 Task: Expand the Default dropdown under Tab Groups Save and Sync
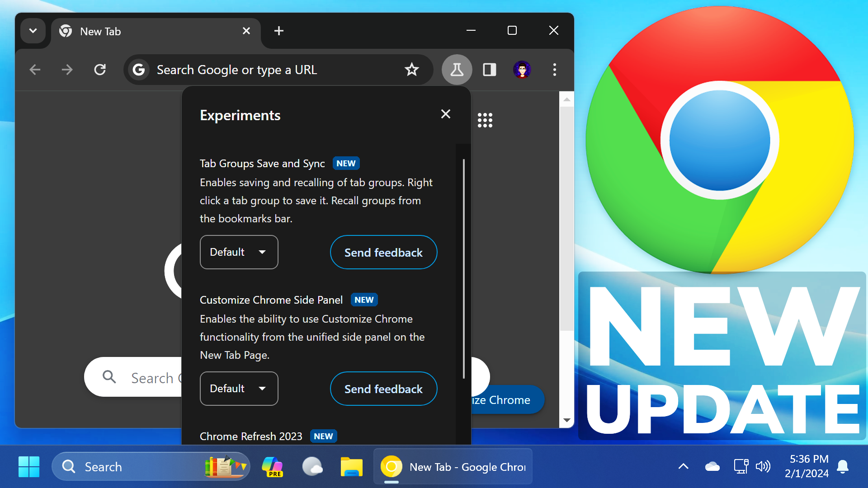click(239, 252)
